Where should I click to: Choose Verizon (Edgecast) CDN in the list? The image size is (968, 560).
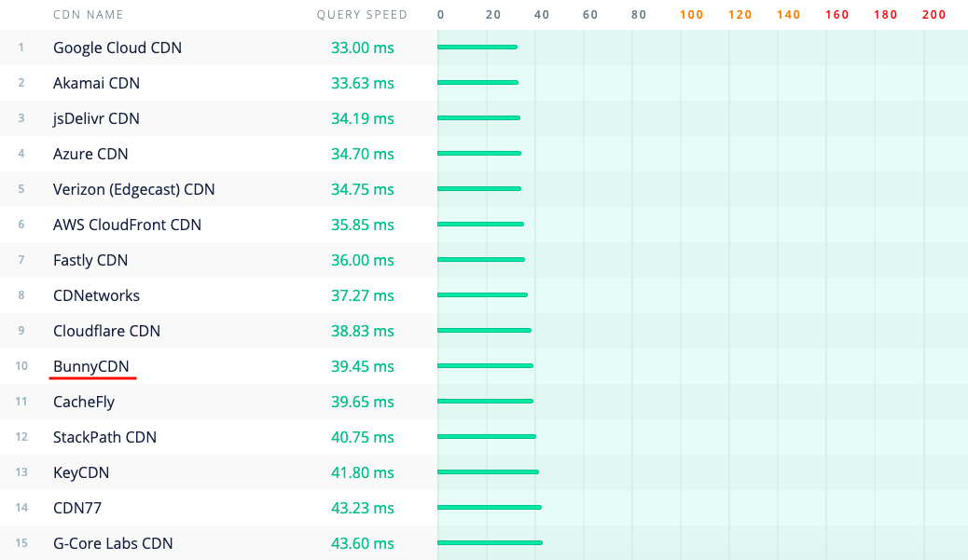click(133, 189)
